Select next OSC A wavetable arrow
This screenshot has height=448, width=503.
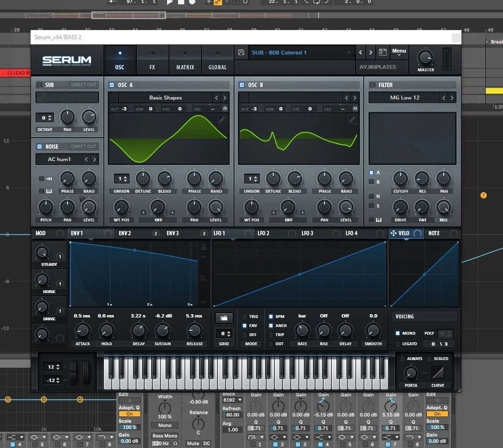225,98
